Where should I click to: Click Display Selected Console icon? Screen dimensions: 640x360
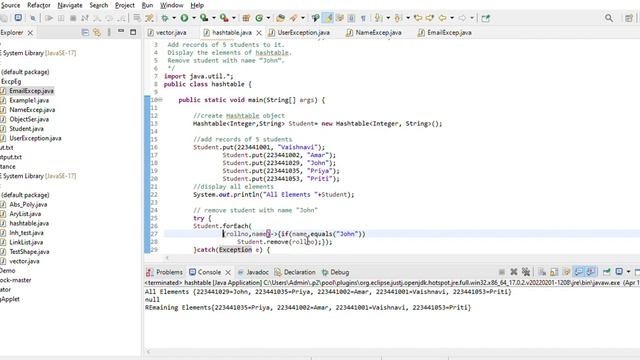pyautogui.click(x=619, y=272)
